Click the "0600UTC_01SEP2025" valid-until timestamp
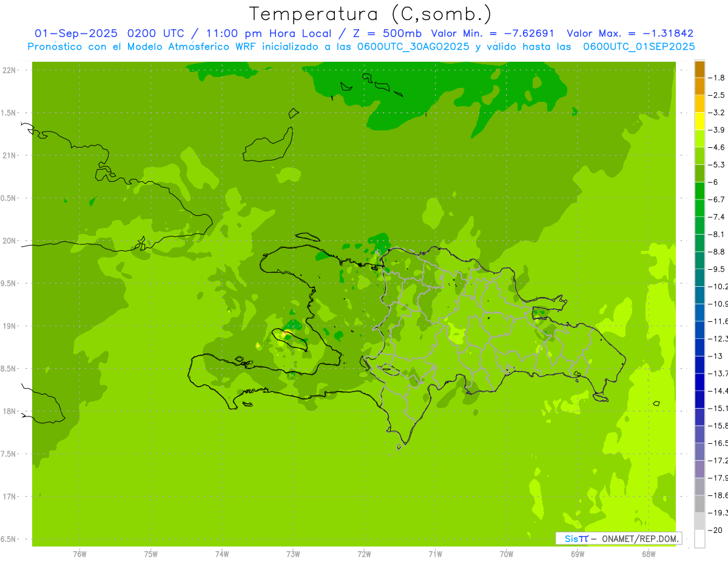The width and height of the screenshot is (728, 562). (639, 47)
